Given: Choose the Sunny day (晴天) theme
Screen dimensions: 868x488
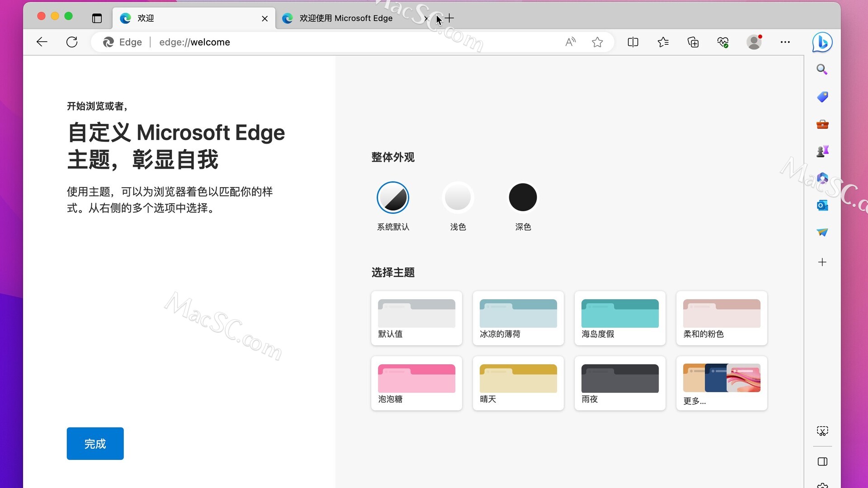Looking at the screenshot, I should (518, 383).
